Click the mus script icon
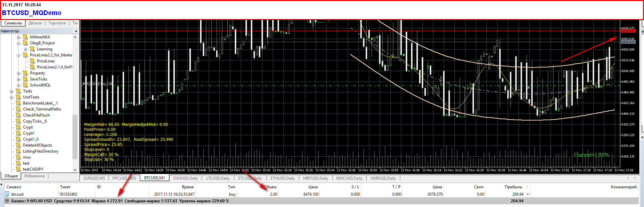This screenshot has height=207, width=644. pyautogui.click(x=18, y=157)
